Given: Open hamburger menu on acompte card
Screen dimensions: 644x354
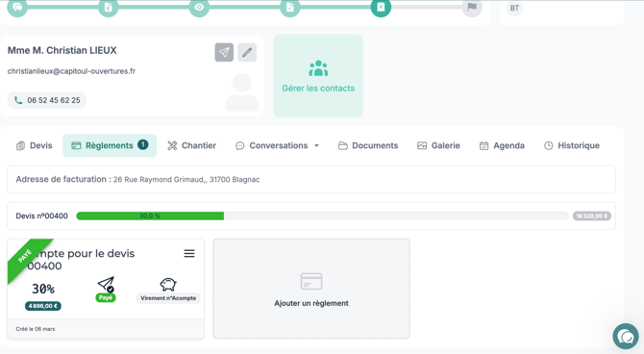Looking at the screenshot, I should (189, 254).
